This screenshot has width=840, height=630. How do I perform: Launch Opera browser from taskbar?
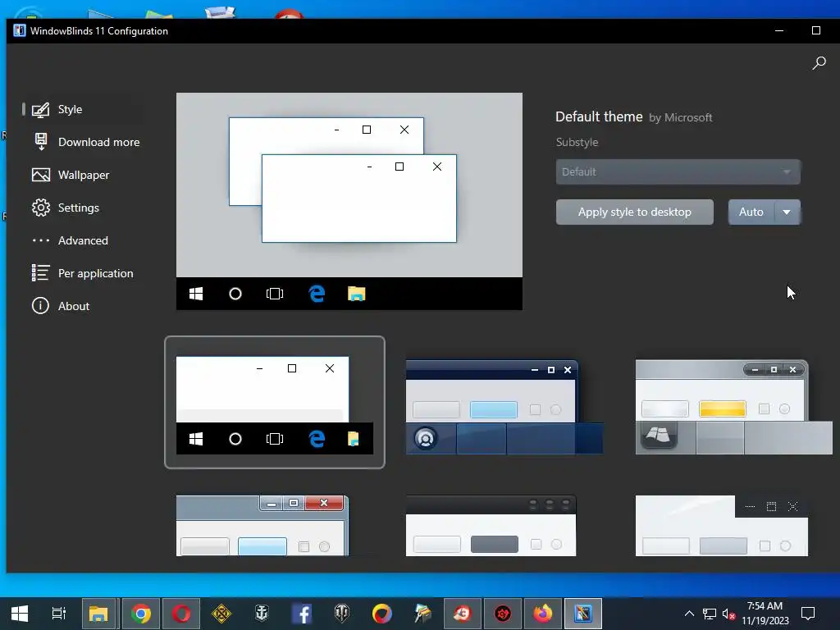coord(181,614)
